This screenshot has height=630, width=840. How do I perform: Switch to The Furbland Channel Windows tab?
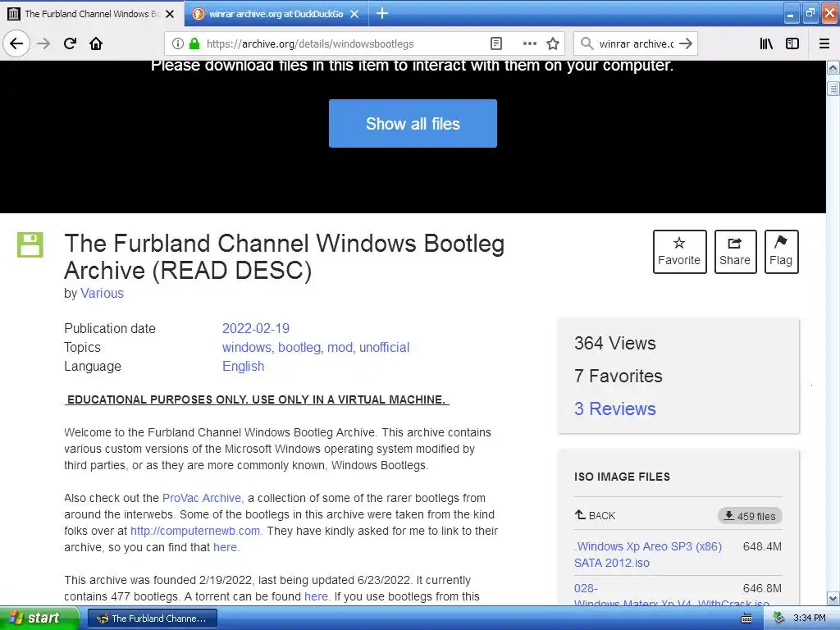pyautogui.click(x=92, y=14)
